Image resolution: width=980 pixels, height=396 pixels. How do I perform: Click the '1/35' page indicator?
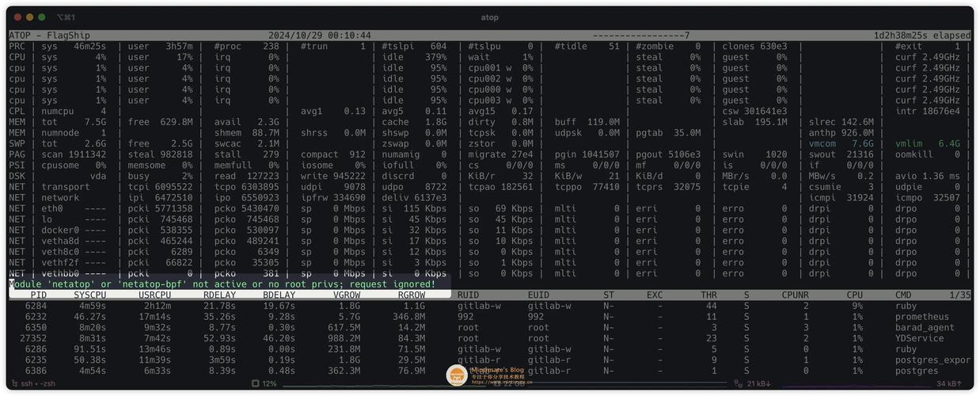coord(959,295)
